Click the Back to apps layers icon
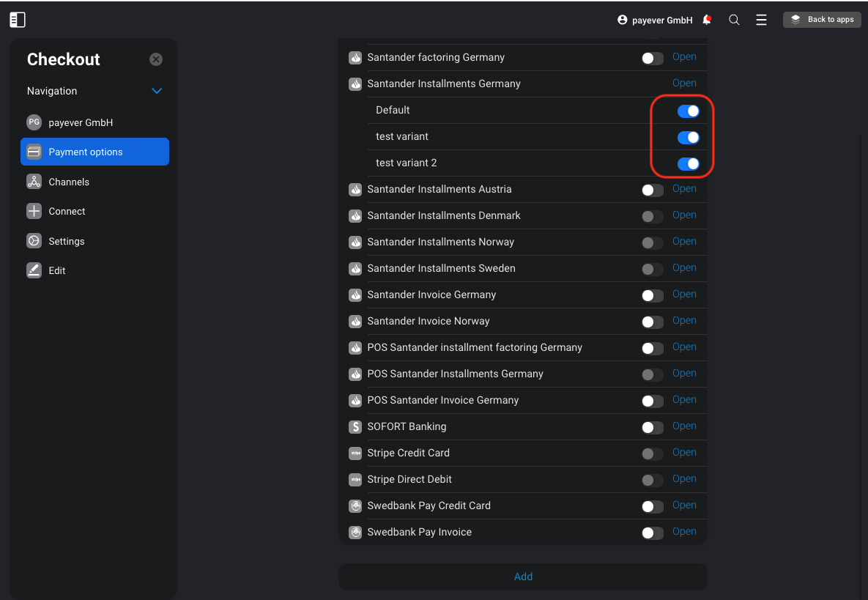868x600 pixels. pyautogui.click(x=795, y=19)
